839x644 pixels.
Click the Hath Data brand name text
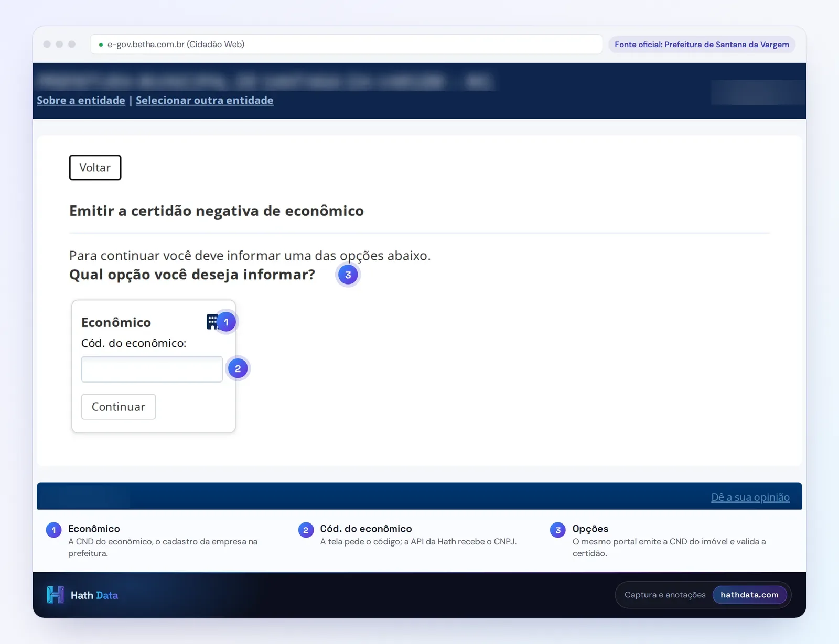tap(94, 595)
